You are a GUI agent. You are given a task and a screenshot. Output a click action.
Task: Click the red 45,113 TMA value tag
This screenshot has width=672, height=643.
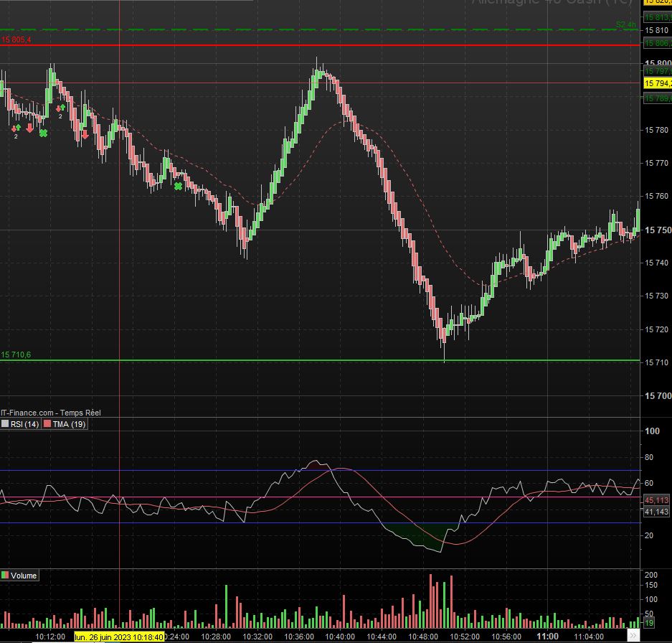656,500
